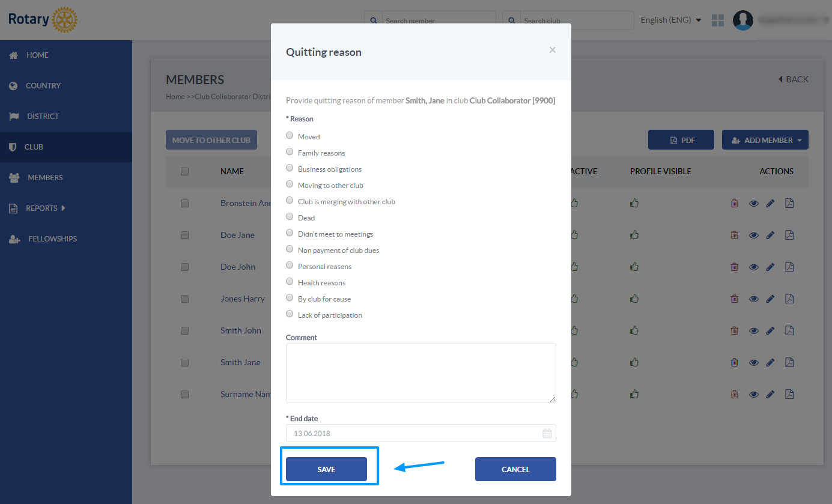832x504 pixels.
Task: Tick the checkbox next to Doe Jane
Action: coord(184,235)
